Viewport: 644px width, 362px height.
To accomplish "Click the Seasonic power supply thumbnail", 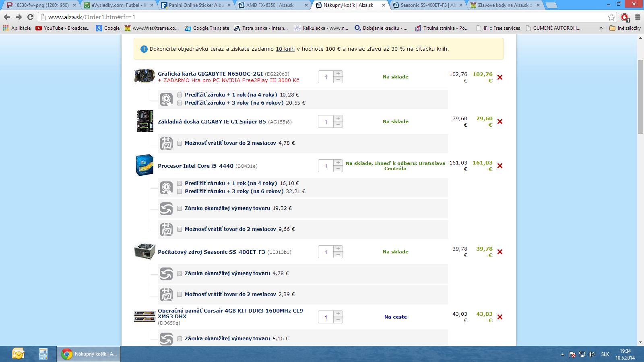I will click(x=144, y=251).
